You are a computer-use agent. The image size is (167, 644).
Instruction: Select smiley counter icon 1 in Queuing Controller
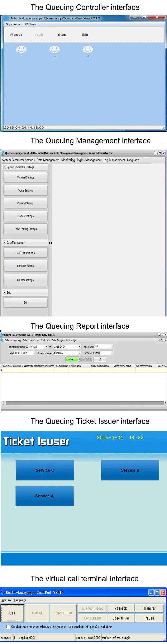tap(21, 49)
